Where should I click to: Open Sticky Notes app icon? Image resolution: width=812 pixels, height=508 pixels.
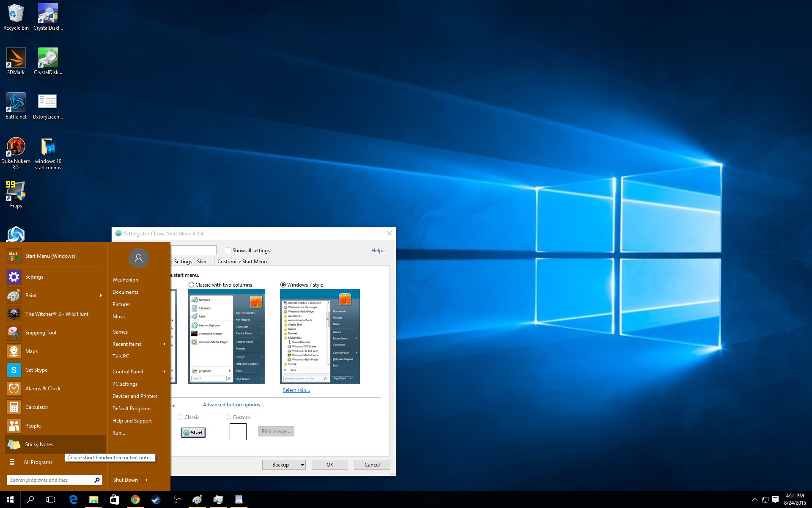click(x=14, y=444)
